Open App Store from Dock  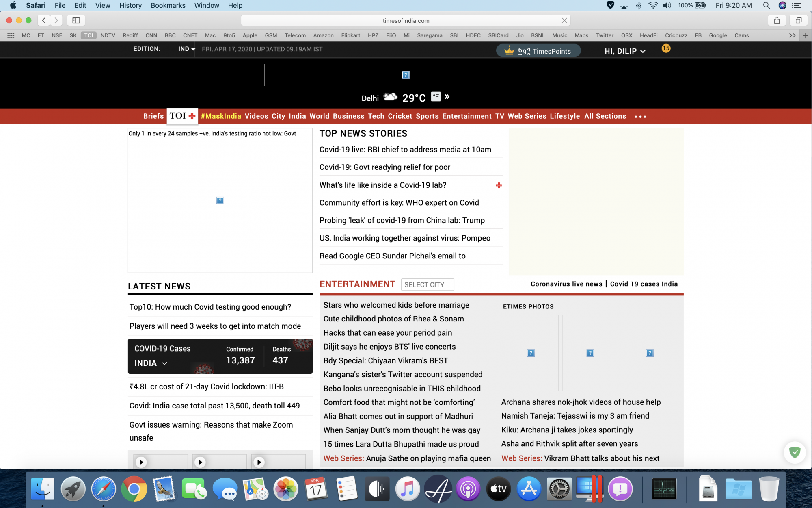pos(529,488)
